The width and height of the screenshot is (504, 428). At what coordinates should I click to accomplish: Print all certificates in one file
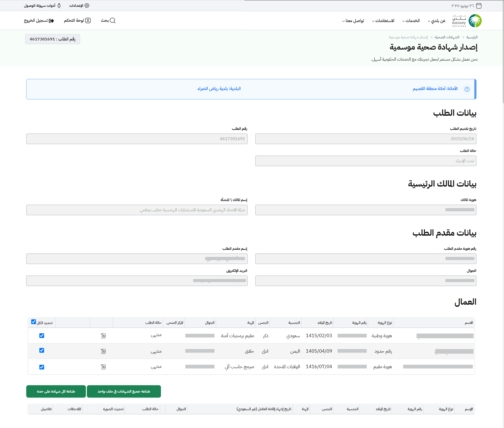pos(124,392)
